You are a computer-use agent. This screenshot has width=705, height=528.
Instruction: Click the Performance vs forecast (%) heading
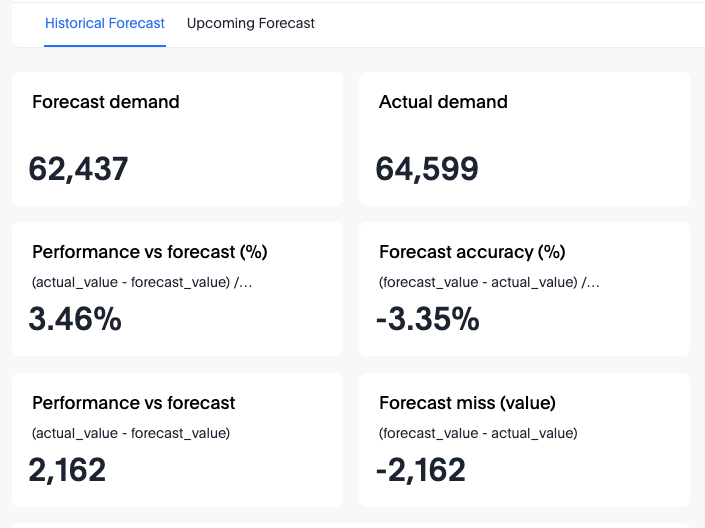click(x=150, y=252)
